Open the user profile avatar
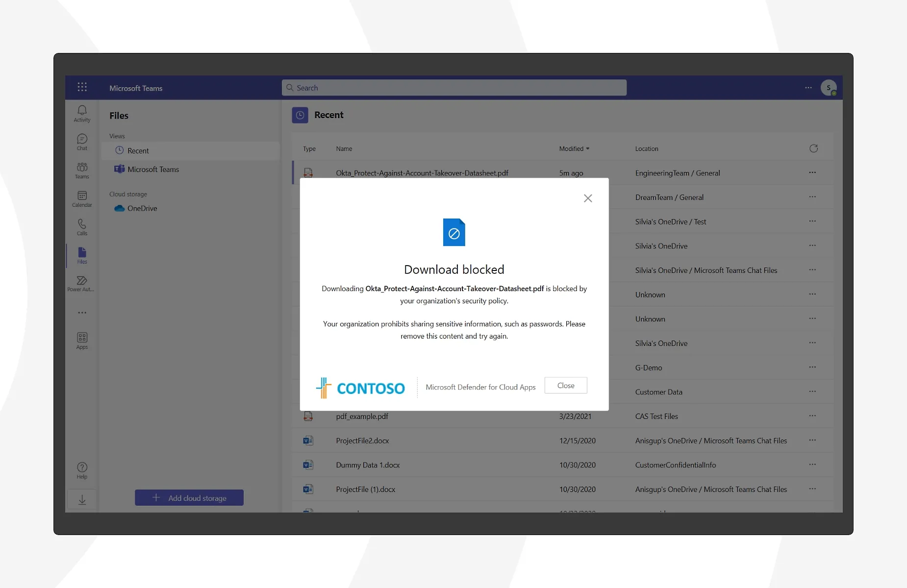The height and width of the screenshot is (588, 907). pyautogui.click(x=829, y=88)
